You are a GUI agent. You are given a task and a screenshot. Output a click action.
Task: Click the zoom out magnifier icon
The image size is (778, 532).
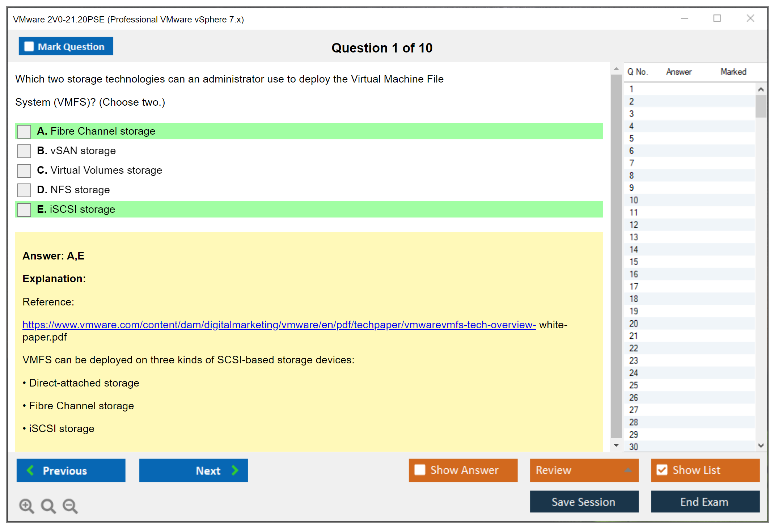[70, 506]
